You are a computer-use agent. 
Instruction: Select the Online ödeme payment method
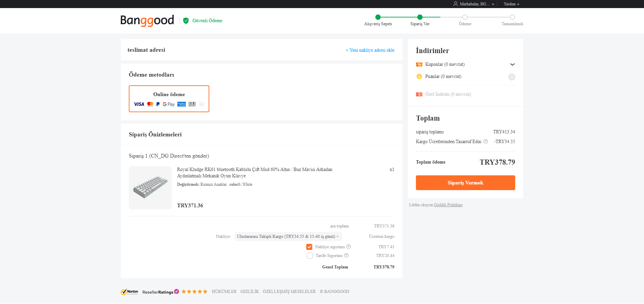tap(169, 99)
